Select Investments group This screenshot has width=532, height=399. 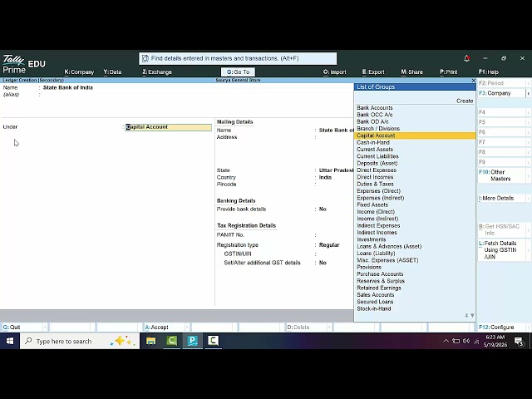click(x=415, y=239)
